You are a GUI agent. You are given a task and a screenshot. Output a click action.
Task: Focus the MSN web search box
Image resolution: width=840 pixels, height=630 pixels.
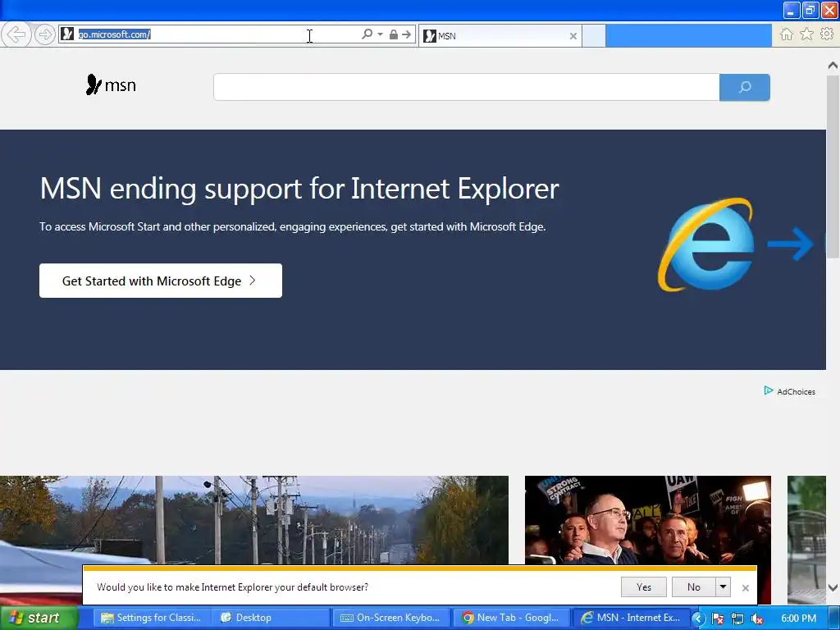[466, 87]
